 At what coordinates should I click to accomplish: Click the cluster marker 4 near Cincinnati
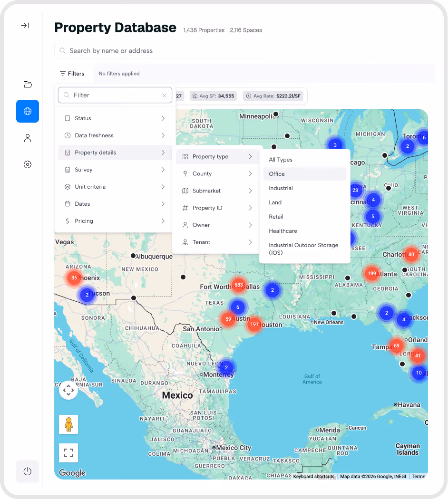click(x=373, y=200)
